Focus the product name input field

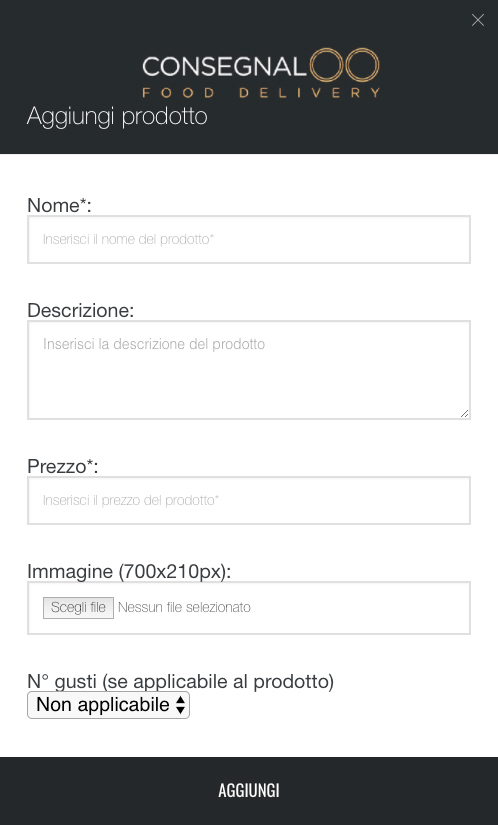249,239
